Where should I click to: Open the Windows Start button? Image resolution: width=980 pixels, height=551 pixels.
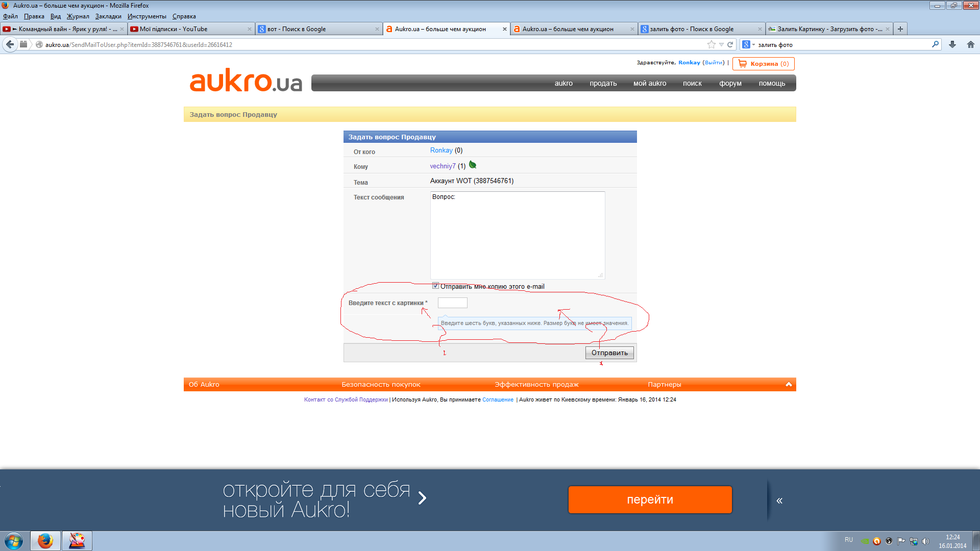coord(14,541)
